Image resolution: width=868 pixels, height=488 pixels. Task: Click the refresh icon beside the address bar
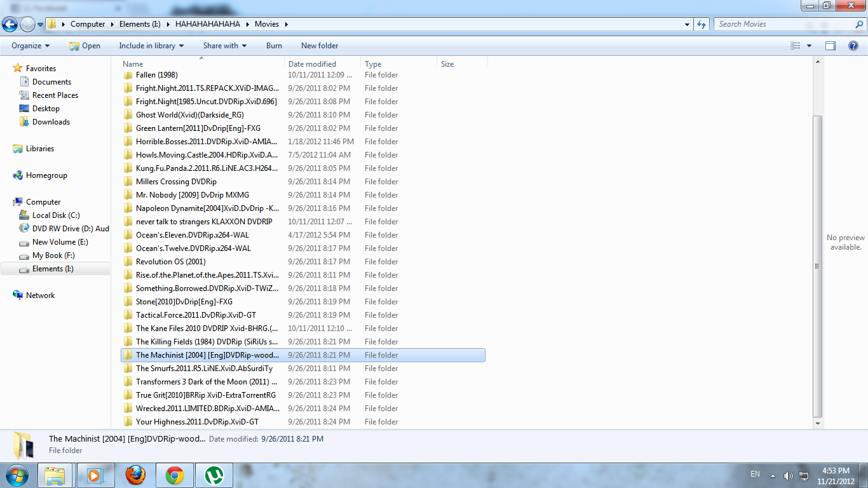(x=702, y=24)
